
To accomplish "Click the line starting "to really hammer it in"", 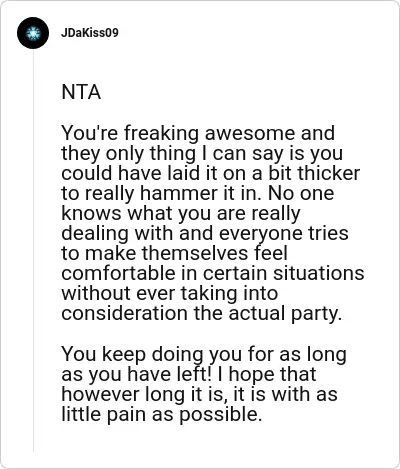I will (x=198, y=193).
